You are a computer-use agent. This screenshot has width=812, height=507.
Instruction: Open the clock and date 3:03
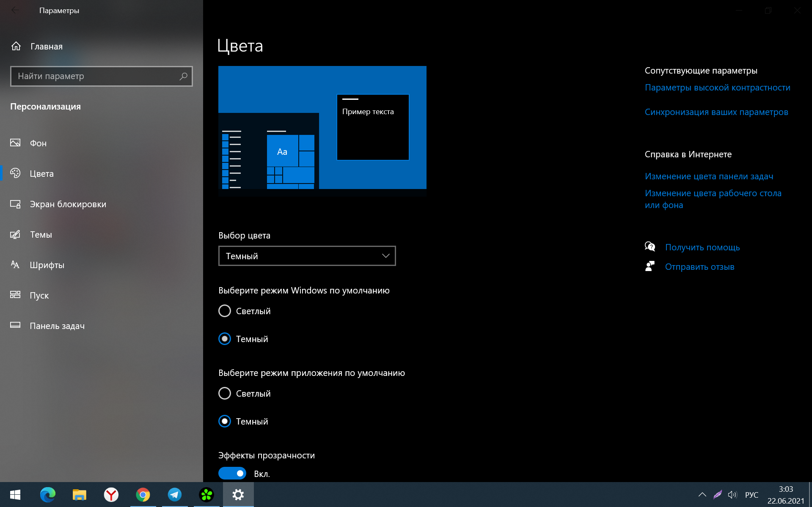[786, 495]
